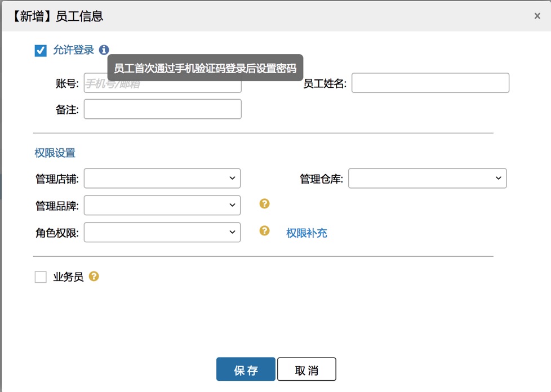
Task: Click into the 备注 input box
Action: tap(162, 109)
